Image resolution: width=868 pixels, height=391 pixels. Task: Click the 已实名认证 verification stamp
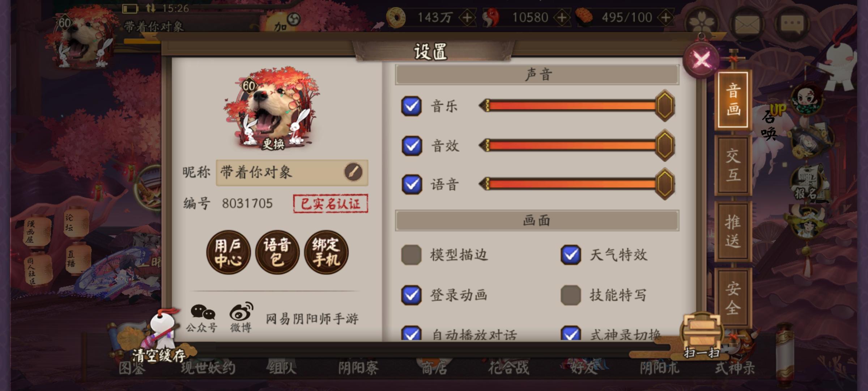coord(331,203)
